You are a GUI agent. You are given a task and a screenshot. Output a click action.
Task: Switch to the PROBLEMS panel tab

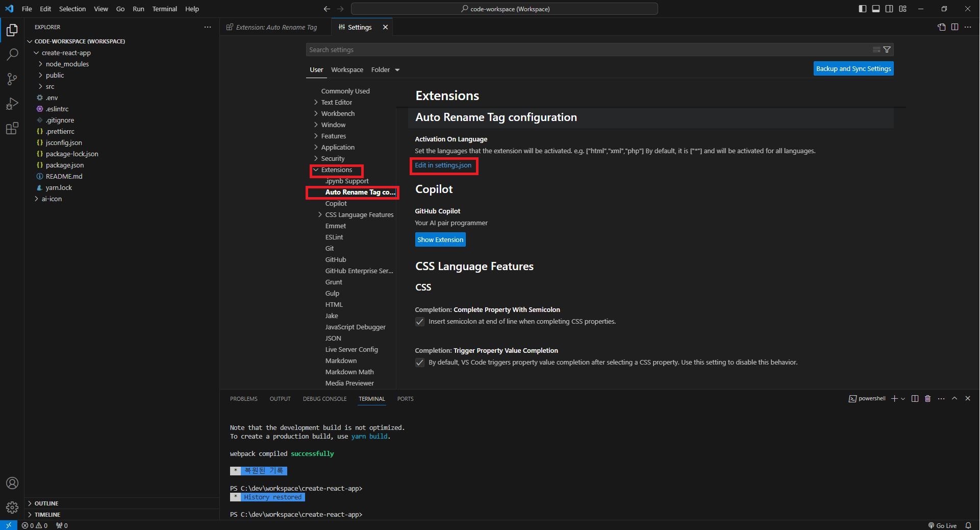click(243, 399)
